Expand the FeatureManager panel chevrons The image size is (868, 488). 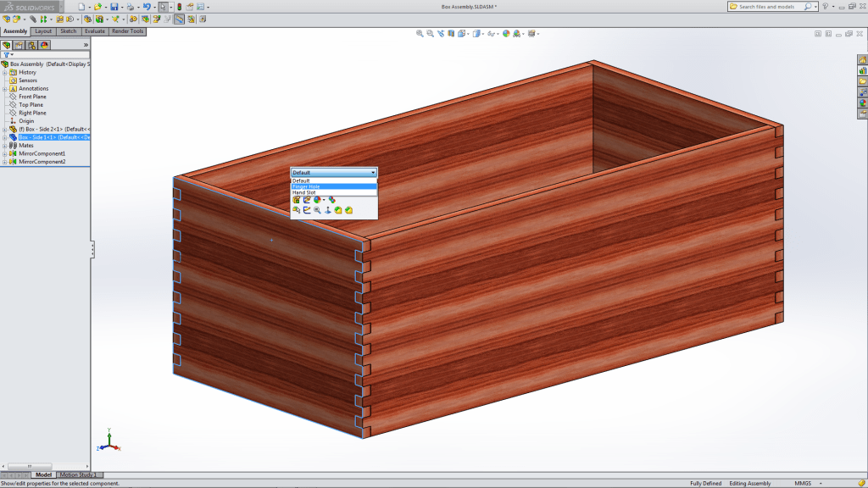point(86,45)
